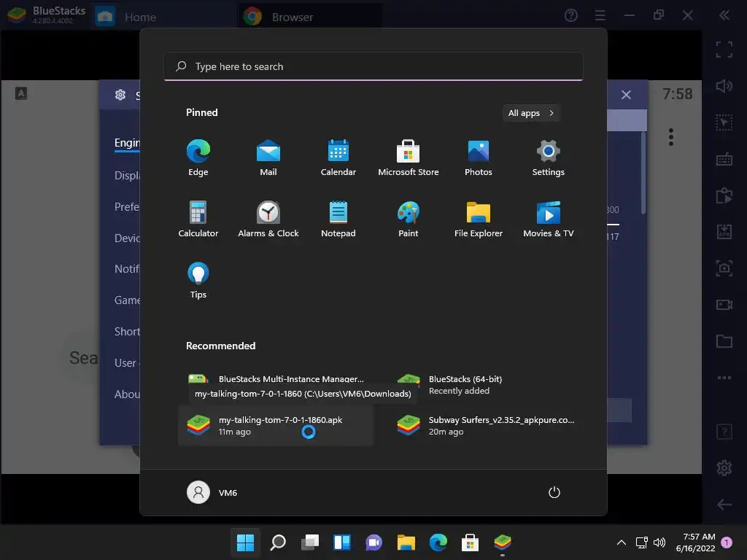Image resolution: width=747 pixels, height=560 pixels.
Task: Open BlueStacks Multi-Instance Manager recommended item
Action: [x=276, y=379]
